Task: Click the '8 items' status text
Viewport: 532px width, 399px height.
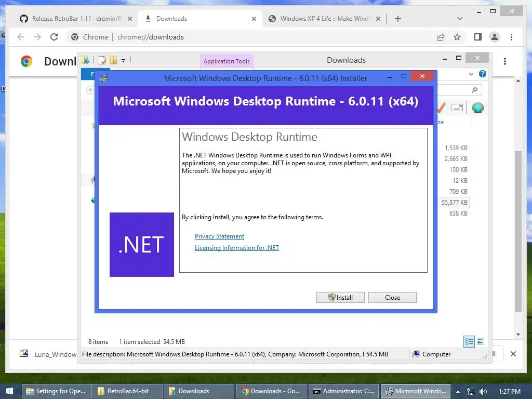Action: [x=98, y=342]
